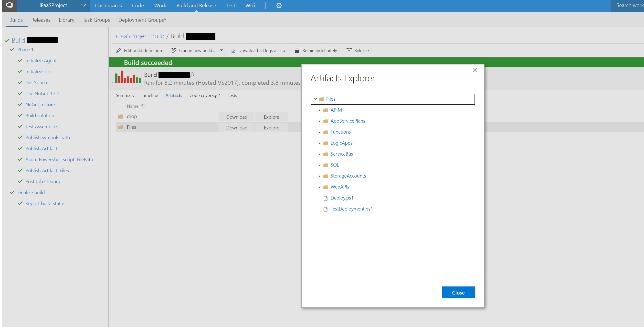Click the user icon next to build name
This screenshot has height=327, width=644.
click(x=192, y=74)
